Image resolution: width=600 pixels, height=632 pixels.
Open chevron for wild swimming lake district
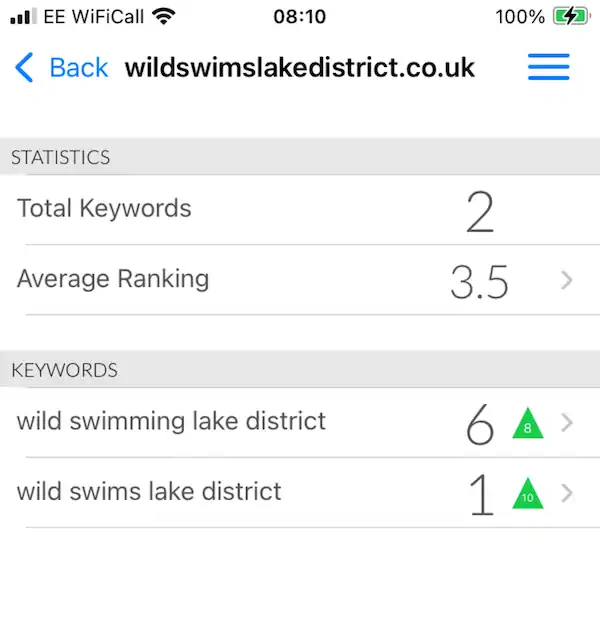567,423
